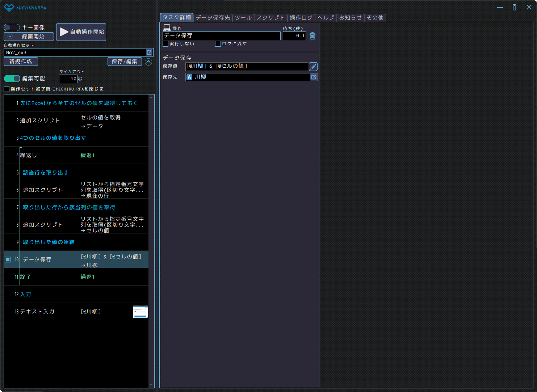Viewport: 537px width, 392px height.
Task: Click the 新規作成 button
Action: [21, 62]
